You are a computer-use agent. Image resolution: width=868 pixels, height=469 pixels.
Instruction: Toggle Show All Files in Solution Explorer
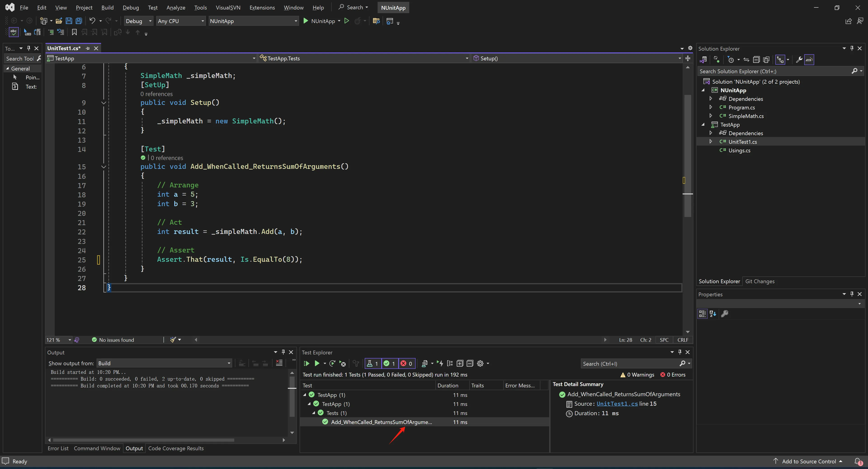(x=766, y=60)
